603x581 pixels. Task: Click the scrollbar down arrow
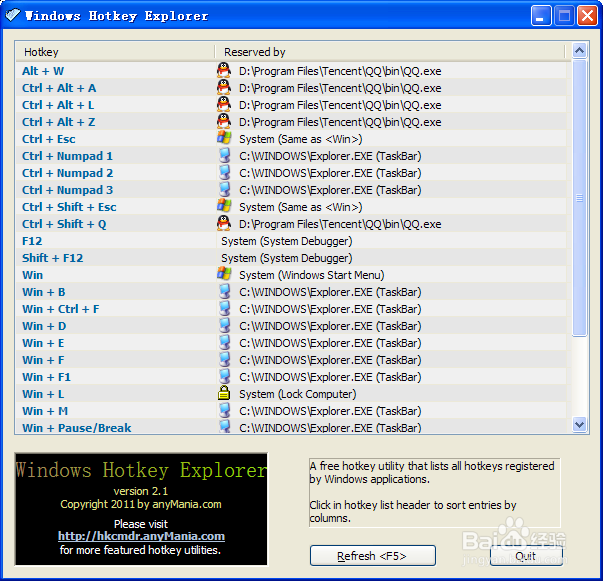[x=579, y=425]
